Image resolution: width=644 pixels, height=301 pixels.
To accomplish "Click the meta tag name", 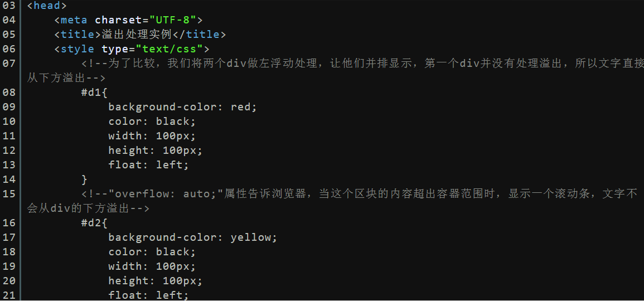I will pos(74,20).
